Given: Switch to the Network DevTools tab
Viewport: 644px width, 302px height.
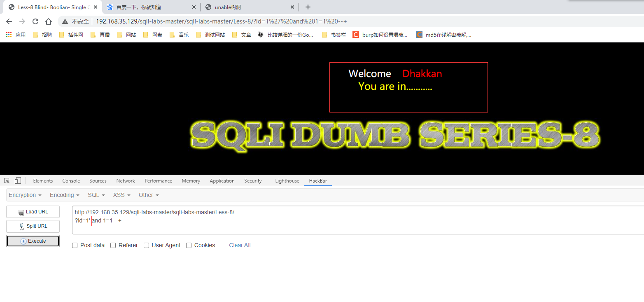Looking at the screenshot, I should [x=126, y=181].
